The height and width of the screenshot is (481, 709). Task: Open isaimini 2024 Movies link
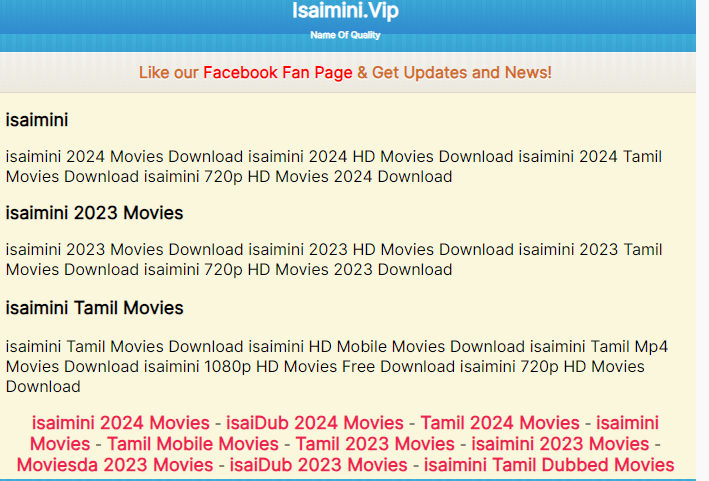[121, 423]
